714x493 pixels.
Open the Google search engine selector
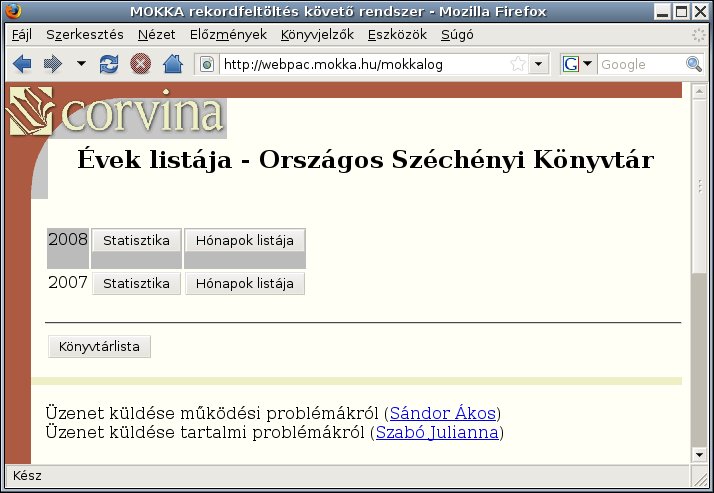coord(577,65)
